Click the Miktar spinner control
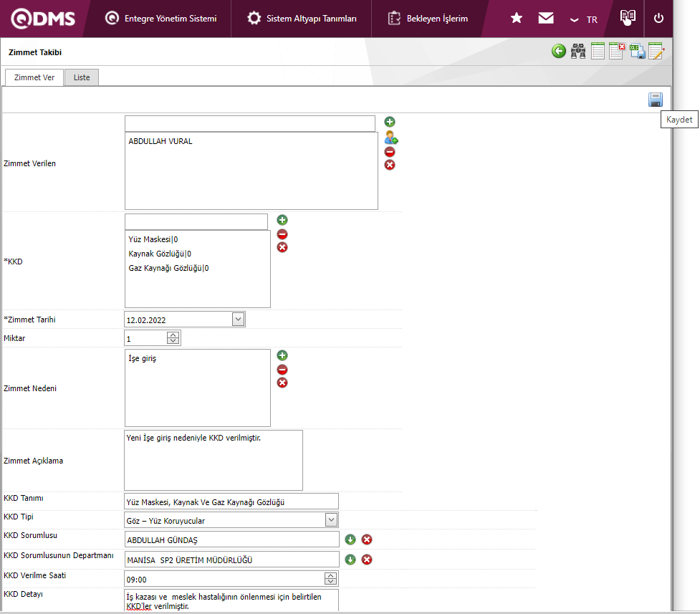Viewport: 700px width, 614px height. coord(173,338)
